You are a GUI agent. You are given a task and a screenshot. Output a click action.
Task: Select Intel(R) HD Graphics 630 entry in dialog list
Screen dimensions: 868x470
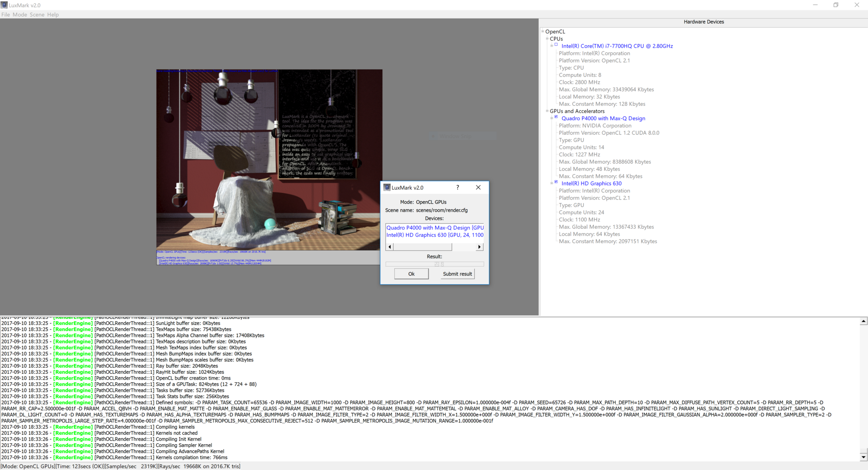[434, 235]
